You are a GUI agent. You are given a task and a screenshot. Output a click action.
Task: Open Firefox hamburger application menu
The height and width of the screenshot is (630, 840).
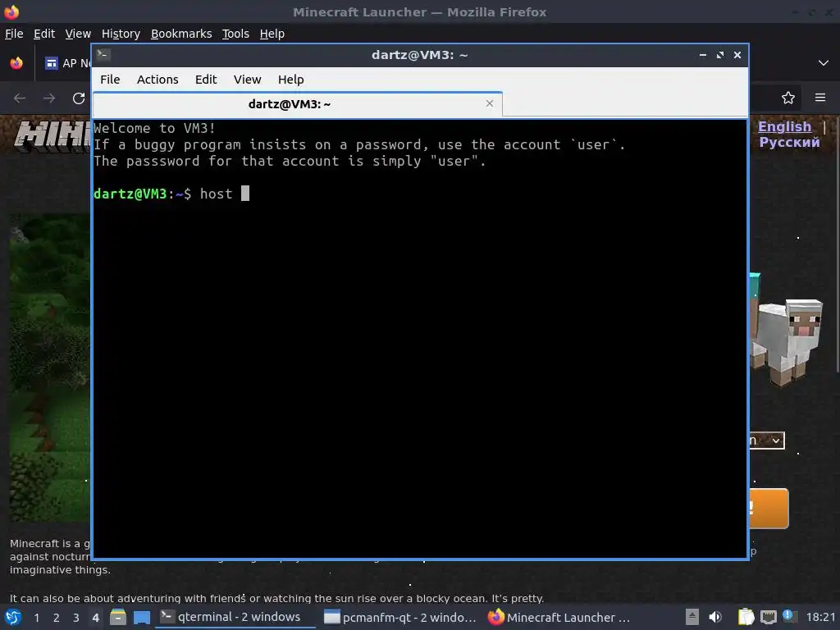pos(820,98)
